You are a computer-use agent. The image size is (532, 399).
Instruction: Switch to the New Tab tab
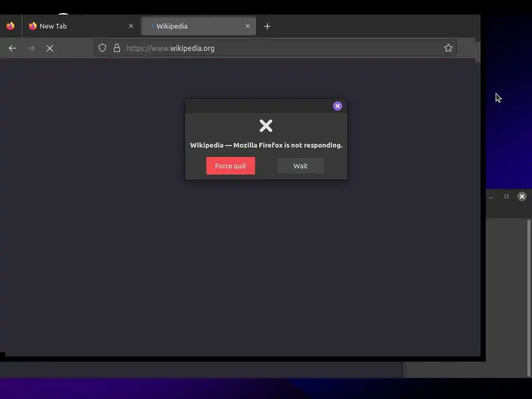(x=81, y=26)
